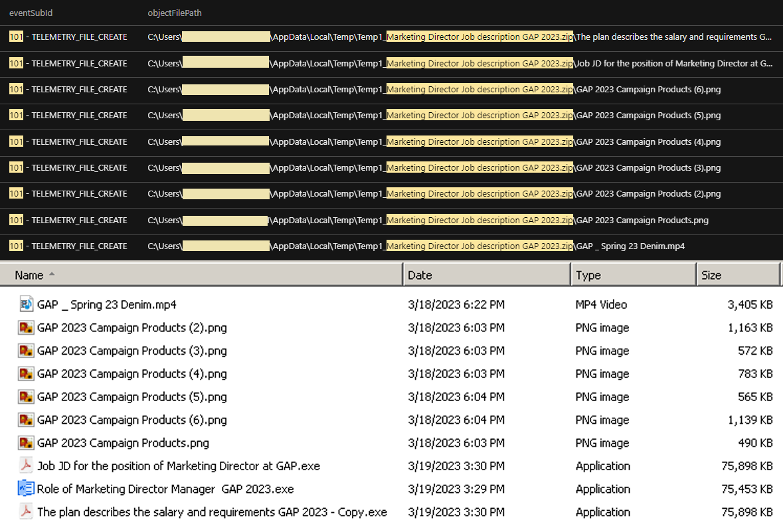Click the PNG icon for Campaign Products (5).png file
783x532 pixels.
(26, 396)
